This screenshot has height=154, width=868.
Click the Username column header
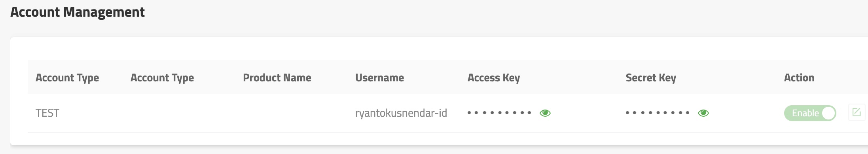(x=379, y=78)
